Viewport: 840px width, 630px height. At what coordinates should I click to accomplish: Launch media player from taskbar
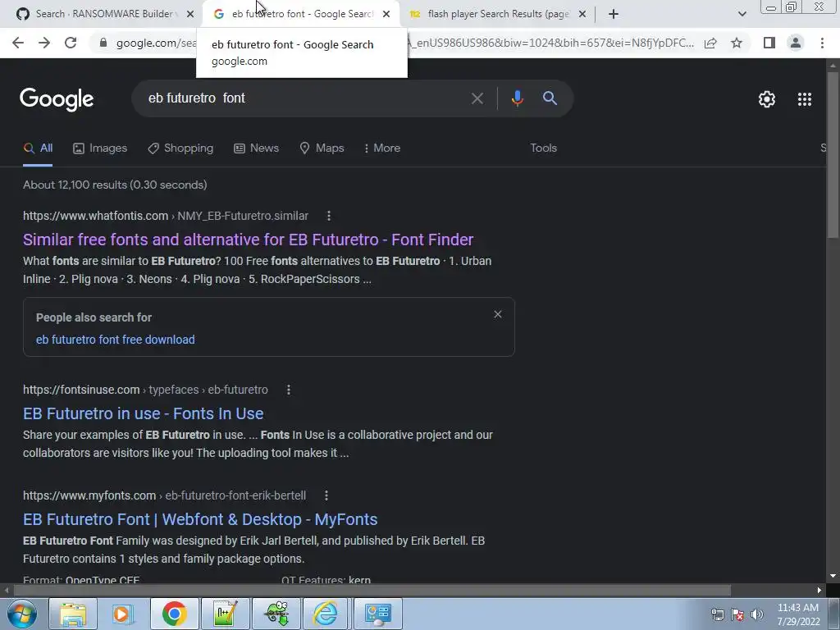coord(123,614)
